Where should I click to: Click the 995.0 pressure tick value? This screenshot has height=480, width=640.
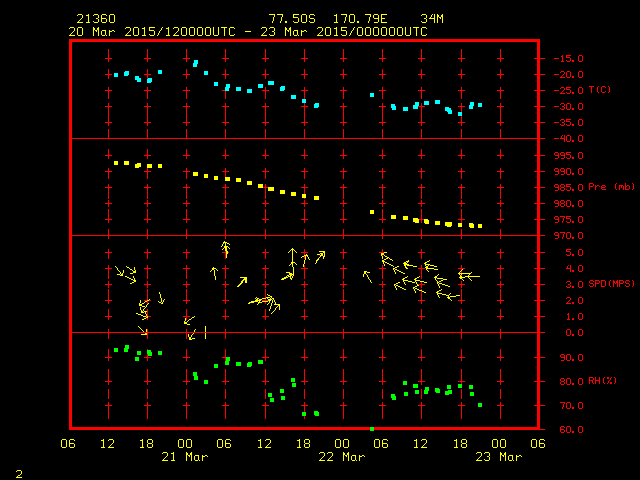[x=569, y=156]
